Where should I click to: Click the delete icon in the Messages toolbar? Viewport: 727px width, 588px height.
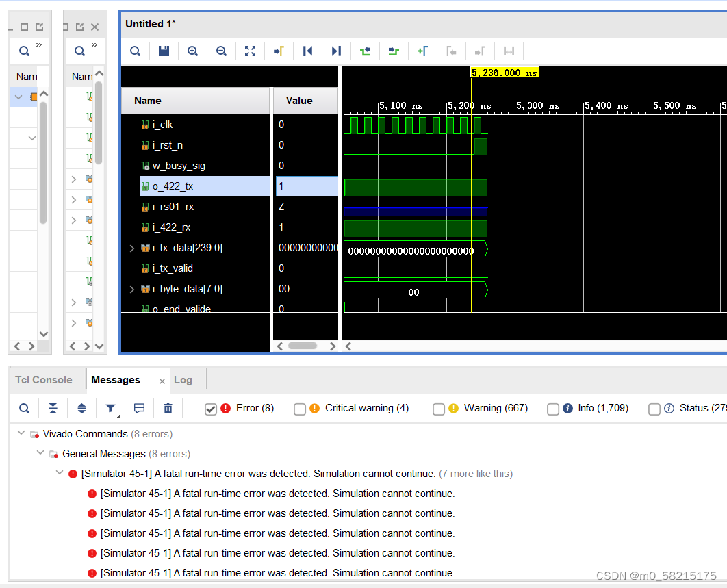(168, 408)
